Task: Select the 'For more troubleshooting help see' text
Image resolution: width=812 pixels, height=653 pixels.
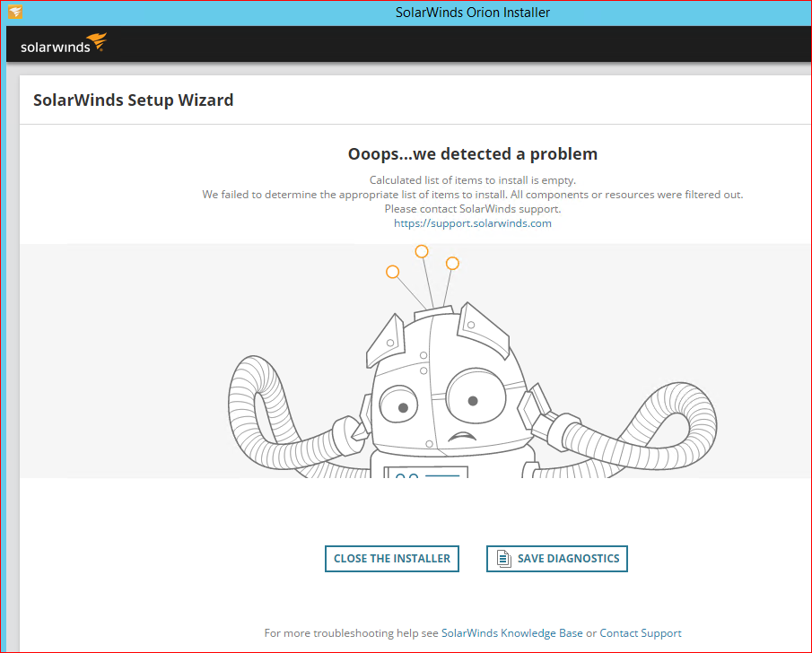Action: pyautogui.click(x=351, y=632)
